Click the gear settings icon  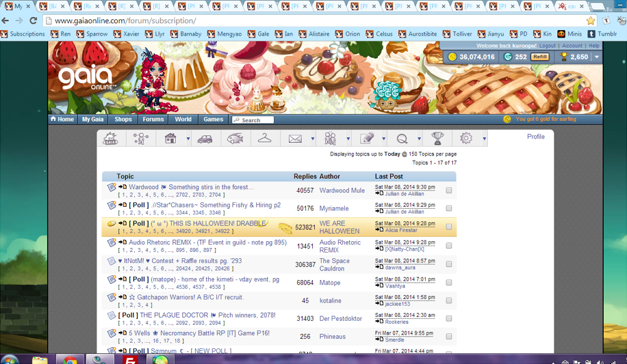pyautogui.click(x=466, y=138)
